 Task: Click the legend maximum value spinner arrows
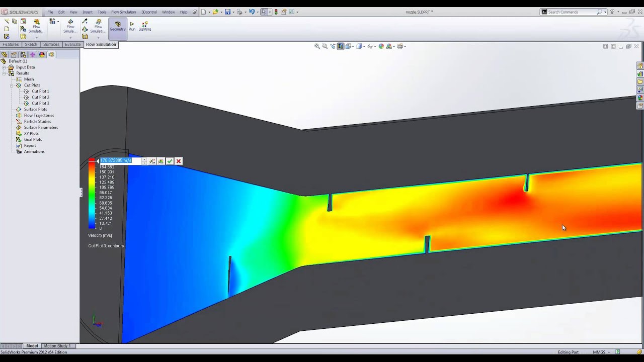click(x=144, y=161)
